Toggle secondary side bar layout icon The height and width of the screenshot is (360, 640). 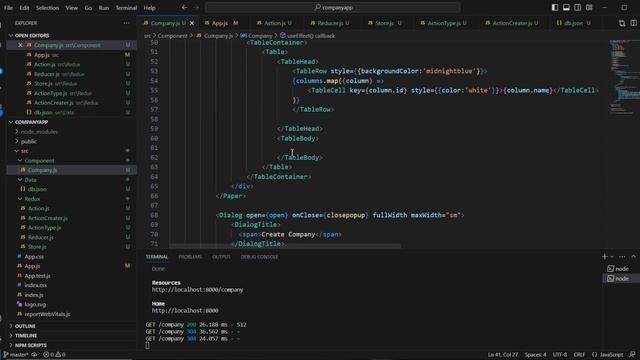tap(578, 7)
